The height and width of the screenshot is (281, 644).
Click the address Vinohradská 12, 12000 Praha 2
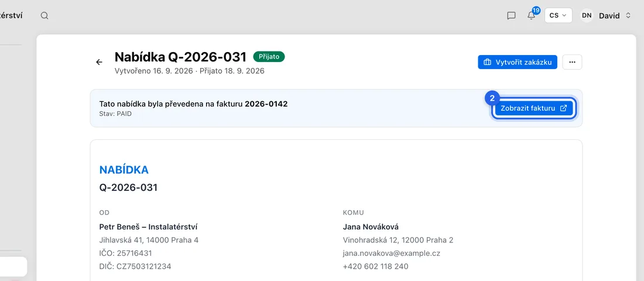coord(398,240)
